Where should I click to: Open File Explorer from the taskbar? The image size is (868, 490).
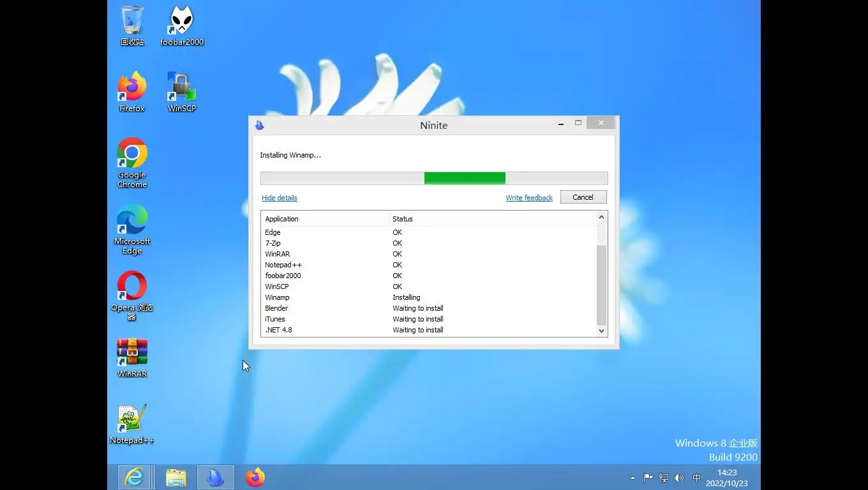click(176, 477)
